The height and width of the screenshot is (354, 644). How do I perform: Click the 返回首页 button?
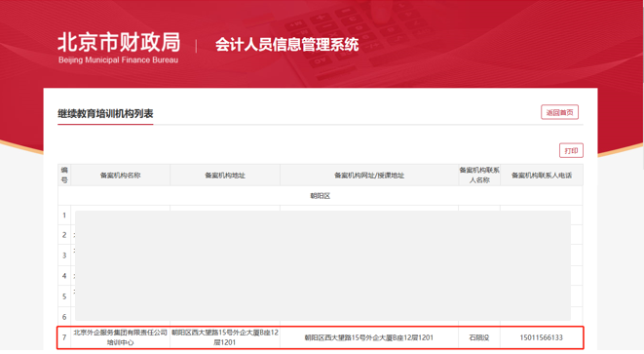point(559,112)
